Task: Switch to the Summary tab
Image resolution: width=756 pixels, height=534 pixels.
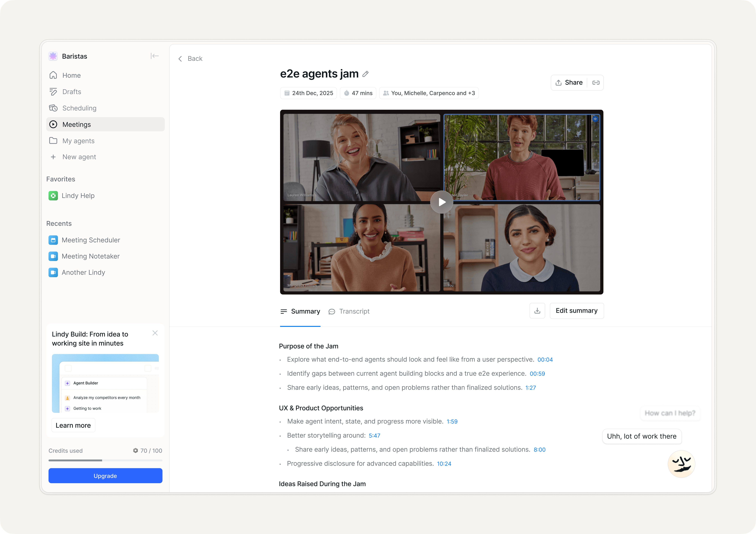Action: pos(300,311)
